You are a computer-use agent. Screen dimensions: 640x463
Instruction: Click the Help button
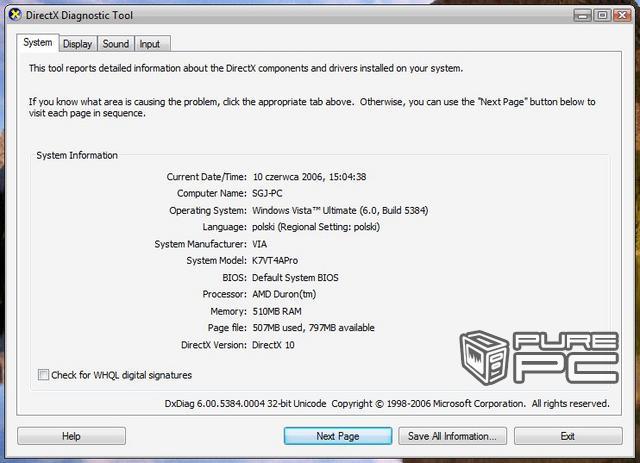(x=71, y=436)
